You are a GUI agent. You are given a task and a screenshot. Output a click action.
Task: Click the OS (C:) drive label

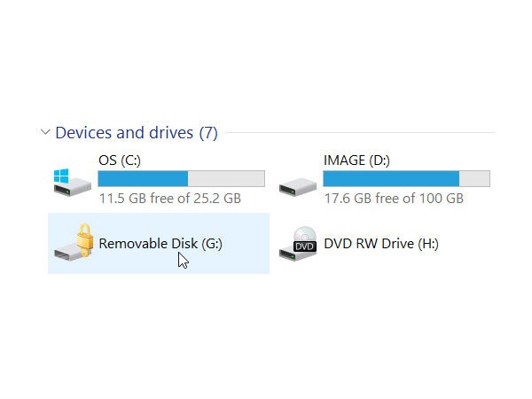(120, 160)
